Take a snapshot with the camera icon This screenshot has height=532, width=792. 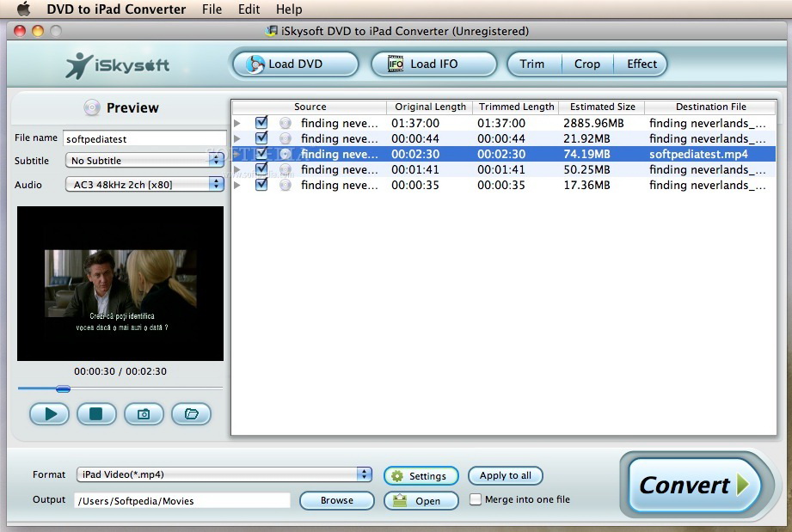pyautogui.click(x=144, y=414)
